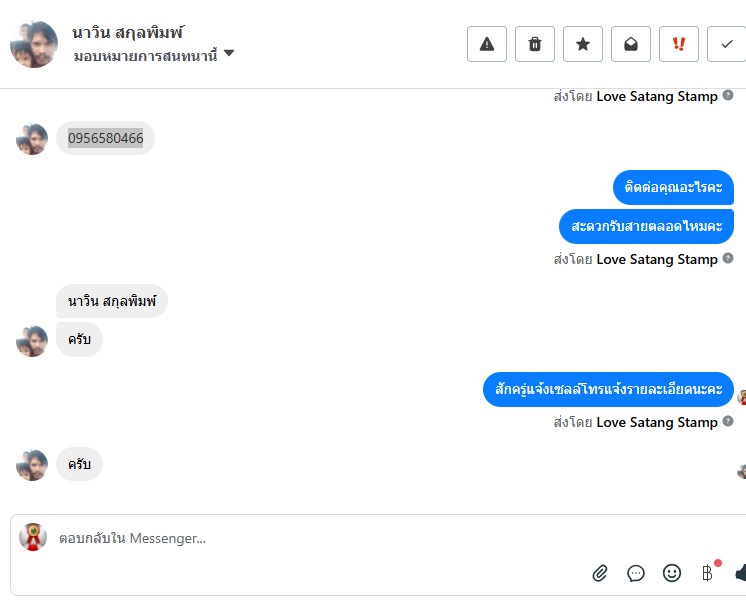Click the Messenger reply text field

pos(300,538)
